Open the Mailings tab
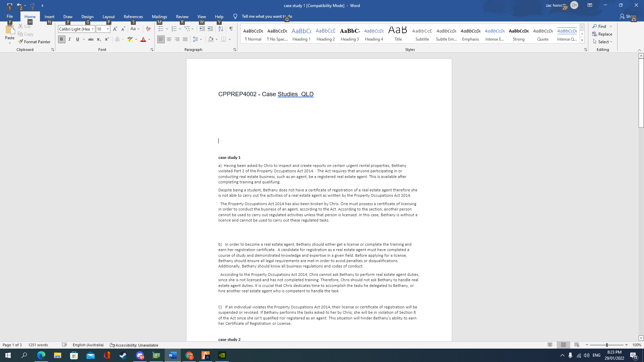This screenshot has width=644, height=362. coord(159,16)
